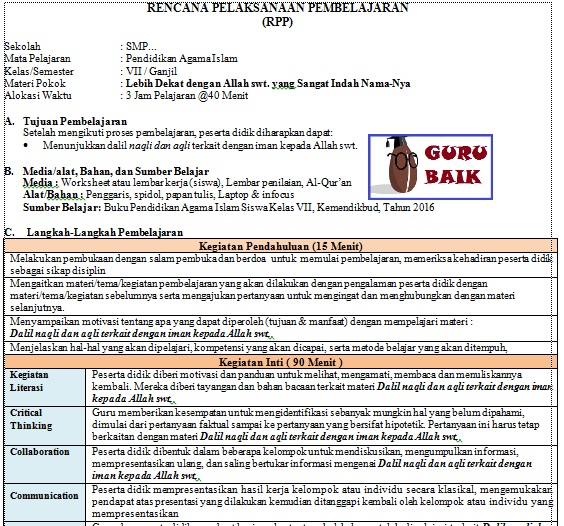Click bold text 'Lebih Dekat dengan Allah swt.'
The image size is (564, 526).
pyautogui.click(x=197, y=83)
